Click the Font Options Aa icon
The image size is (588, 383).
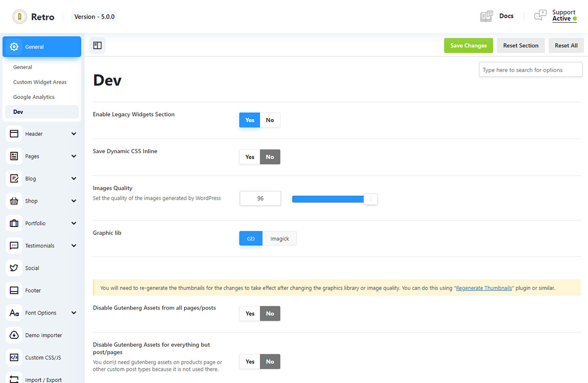coord(14,313)
